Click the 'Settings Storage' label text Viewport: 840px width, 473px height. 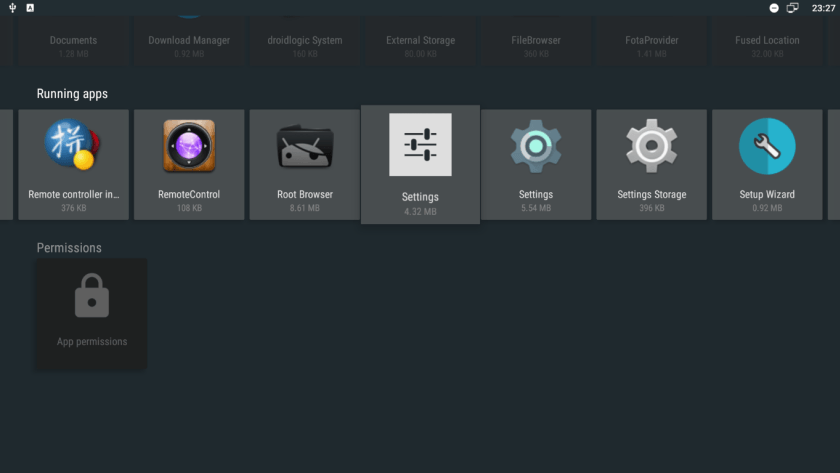point(651,194)
